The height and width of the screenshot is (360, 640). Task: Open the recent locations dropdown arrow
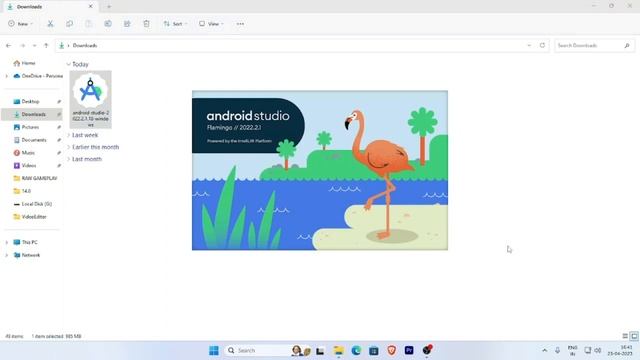pyautogui.click(x=34, y=45)
